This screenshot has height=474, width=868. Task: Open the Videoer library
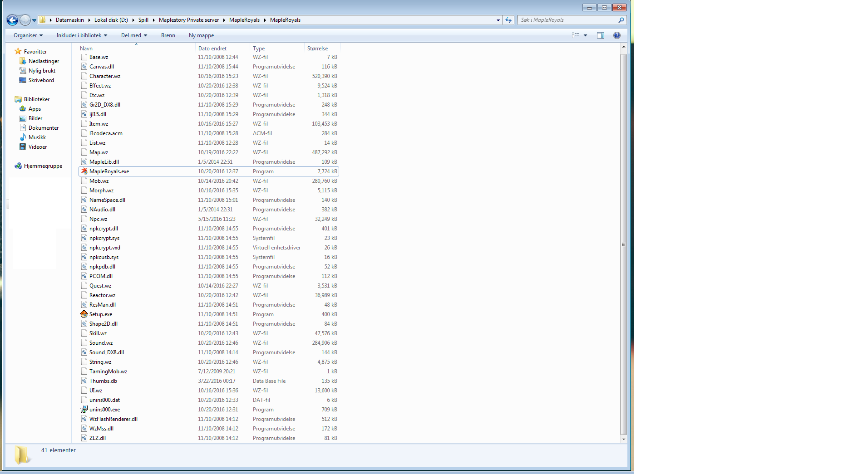(x=38, y=147)
